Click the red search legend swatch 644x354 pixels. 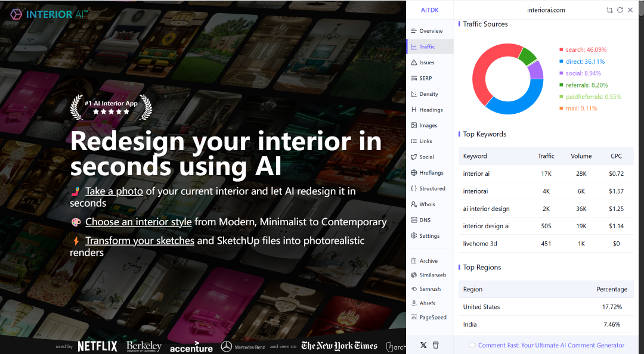(x=561, y=49)
